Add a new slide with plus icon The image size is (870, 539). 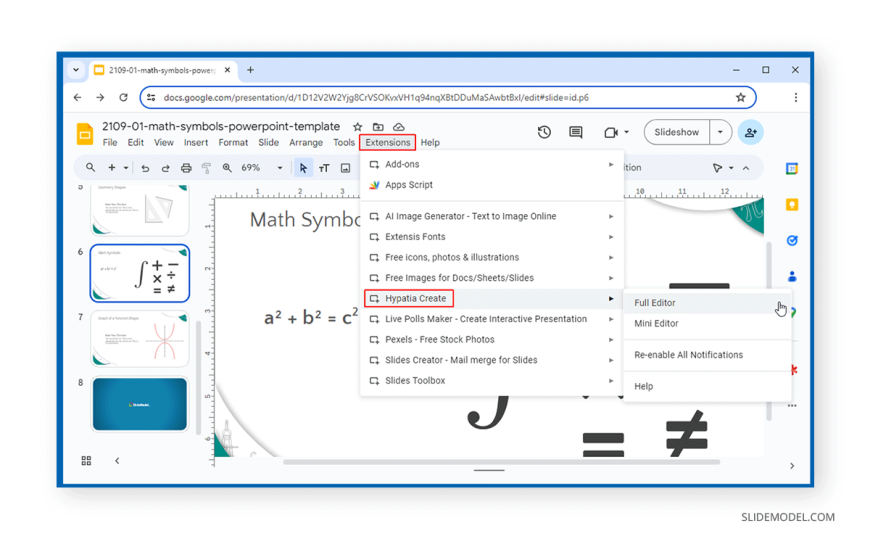pos(112,167)
